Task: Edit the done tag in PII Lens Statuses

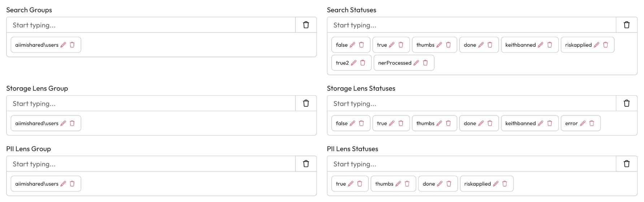Action: [440, 184]
